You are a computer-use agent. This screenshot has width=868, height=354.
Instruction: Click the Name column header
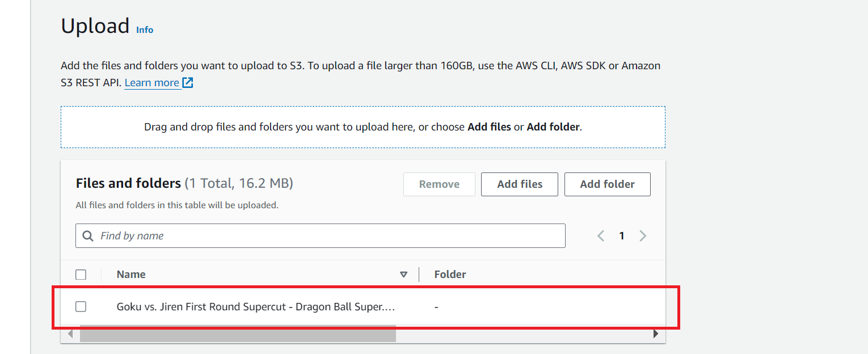[x=131, y=275]
